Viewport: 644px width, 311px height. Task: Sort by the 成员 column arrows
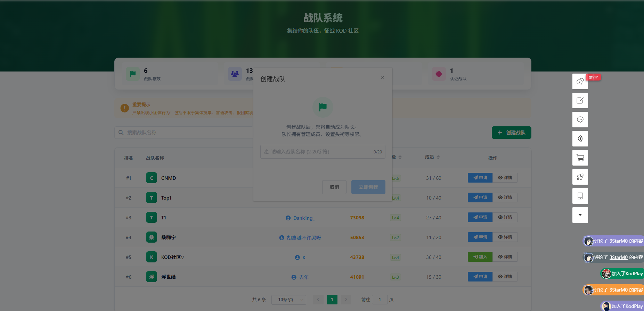[x=438, y=157]
